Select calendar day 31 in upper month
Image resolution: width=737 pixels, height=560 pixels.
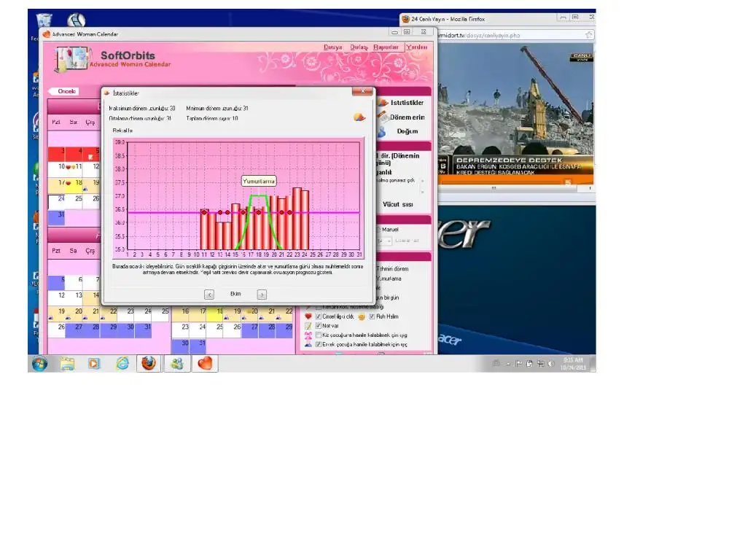(x=57, y=218)
